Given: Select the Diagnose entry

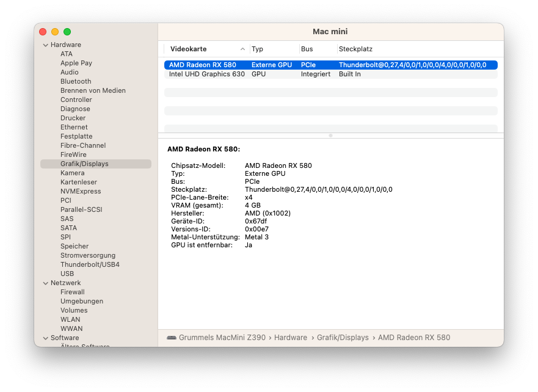Looking at the screenshot, I should 75,109.
